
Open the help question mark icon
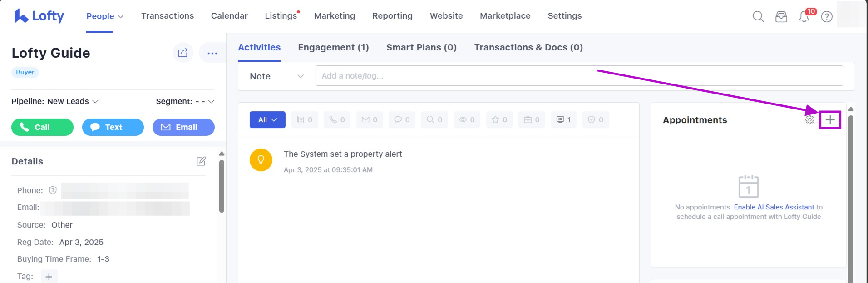tap(827, 17)
